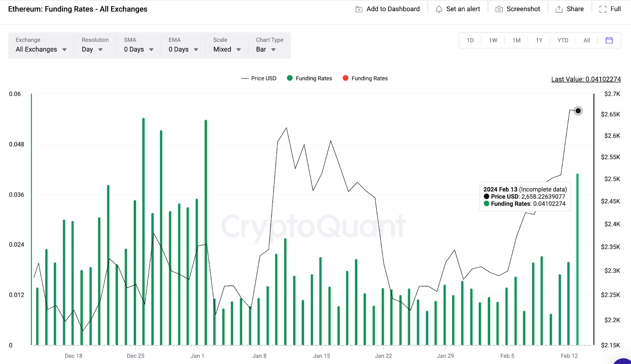Click the tooltip 2024 Feb 13 date
Image resolution: width=631 pixels, height=364 pixels.
click(500, 189)
